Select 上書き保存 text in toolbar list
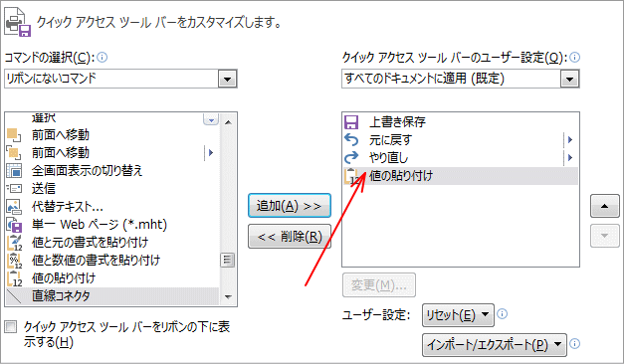 coord(397,122)
